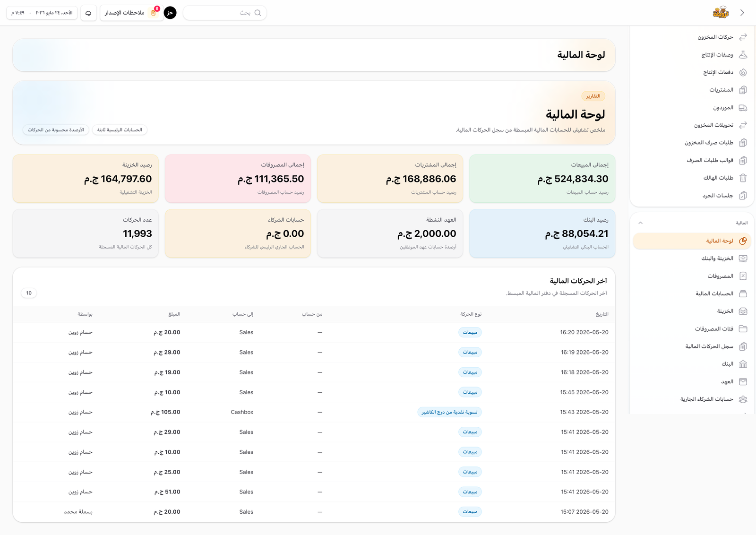This screenshot has height=535, width=756.
Task: Click amount 105.00 ج.م
Action: coord(165,412)
